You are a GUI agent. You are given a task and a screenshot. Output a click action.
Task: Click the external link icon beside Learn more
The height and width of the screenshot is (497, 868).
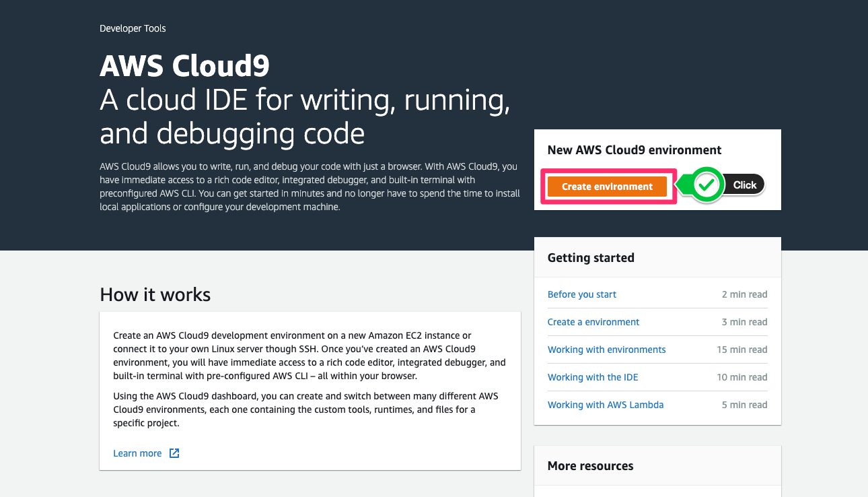point(174,453)
